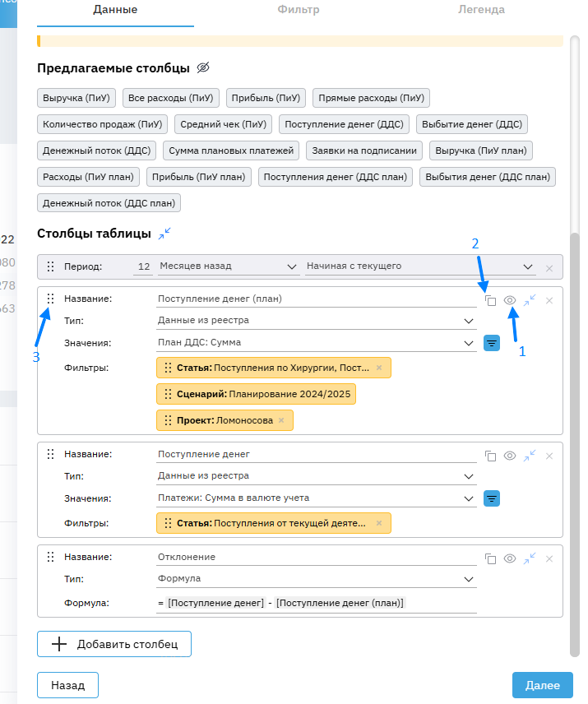The width and height of the screenshot is (588, 704).
Task: Open 'Месяцев назад' period unit dropdown
Action: coord(228,266)
